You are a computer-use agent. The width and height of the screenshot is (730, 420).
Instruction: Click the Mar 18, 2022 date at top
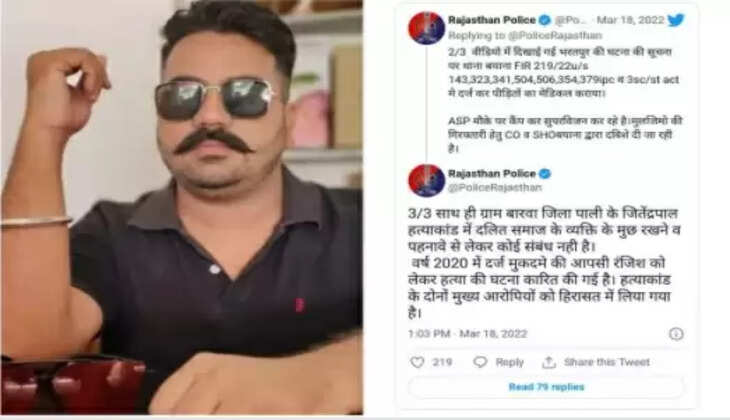(630, 20)
